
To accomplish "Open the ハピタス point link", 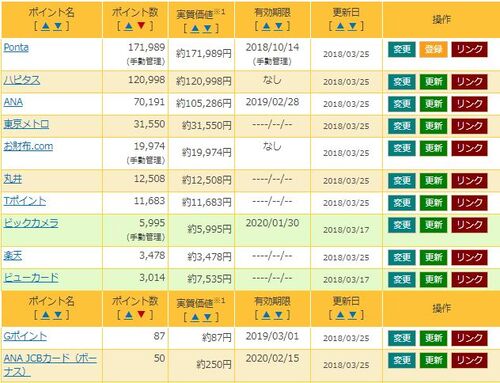I will click(x=22, y=80).
